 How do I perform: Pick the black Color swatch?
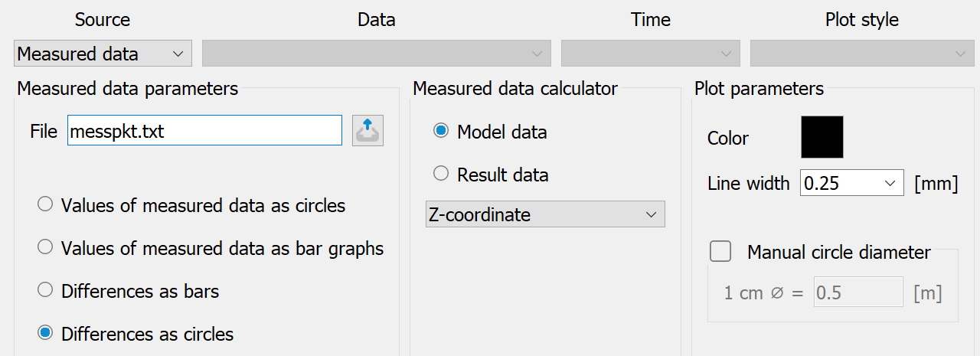[822, 137]
